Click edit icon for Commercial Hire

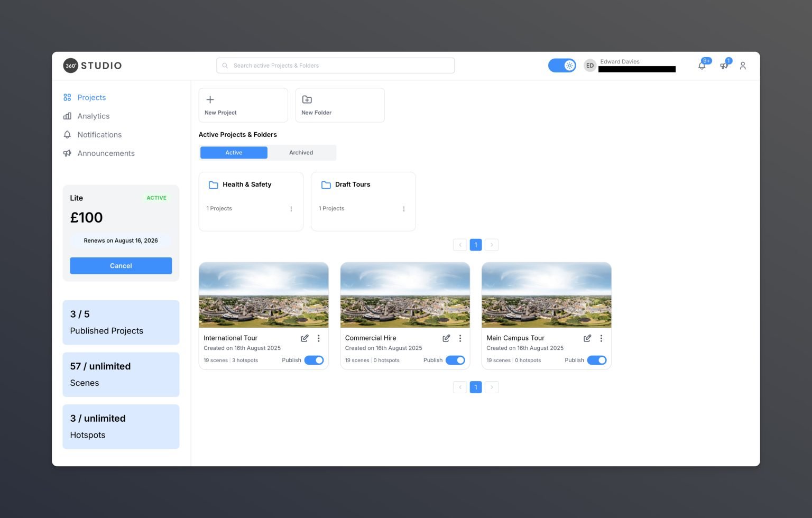tap(446, 338)
